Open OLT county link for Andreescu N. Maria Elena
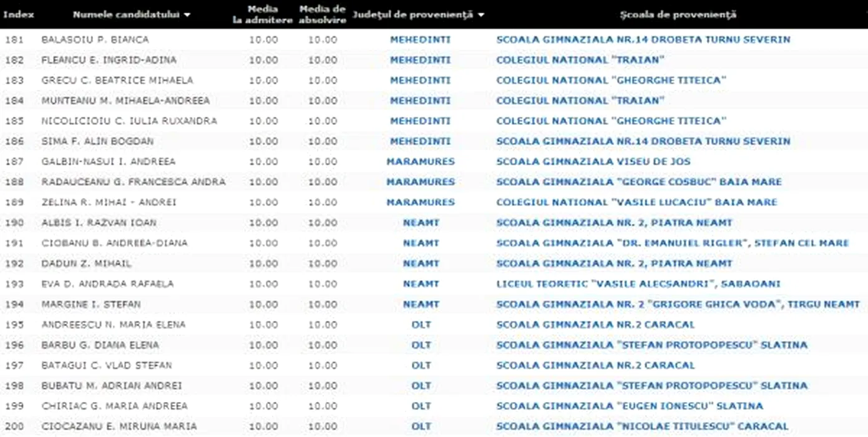 point(421,325)
